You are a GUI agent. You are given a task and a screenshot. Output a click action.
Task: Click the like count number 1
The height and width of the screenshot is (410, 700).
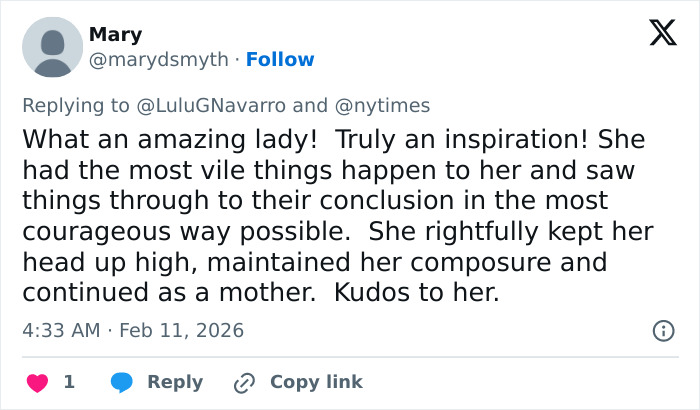[x=69, y=382]
